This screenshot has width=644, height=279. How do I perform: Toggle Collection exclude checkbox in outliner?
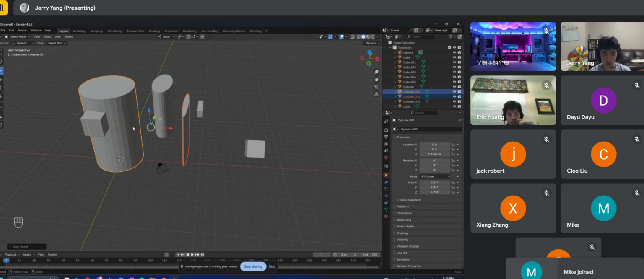(449, 47)
